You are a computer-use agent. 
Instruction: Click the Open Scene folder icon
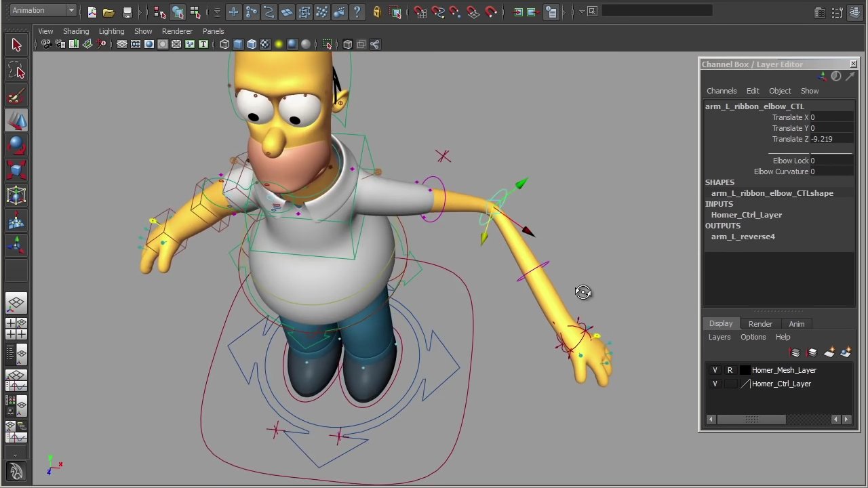pyautogui.click(x=108, y=12)
